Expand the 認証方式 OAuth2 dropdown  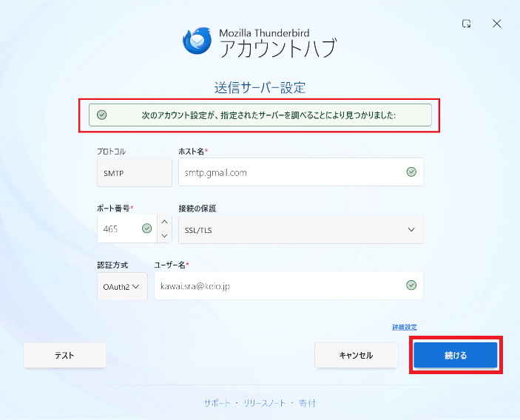pyautogui.click(x=122, y=286)
